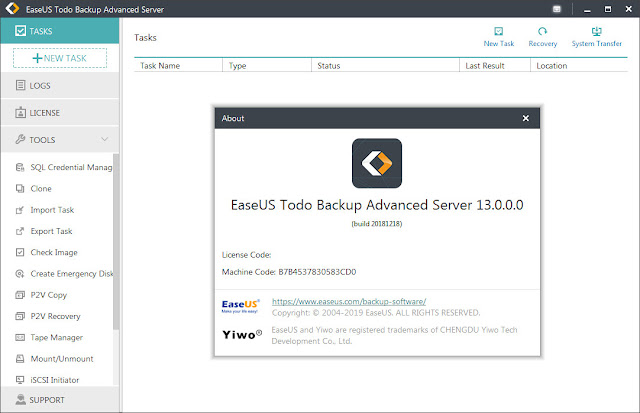This screenshot has height=413, width=640.
Task: Click the Export Task icon
Action: click(20, 231)
